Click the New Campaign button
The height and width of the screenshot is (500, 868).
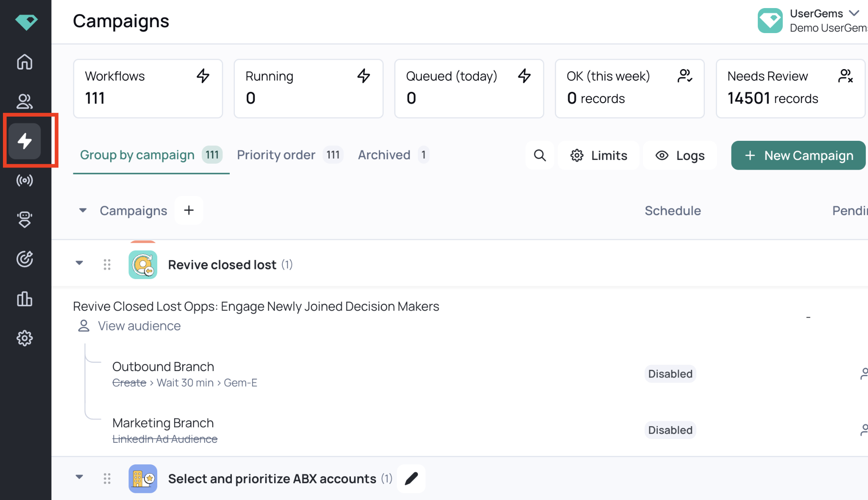pyautogui.click(x=798, y=155)
